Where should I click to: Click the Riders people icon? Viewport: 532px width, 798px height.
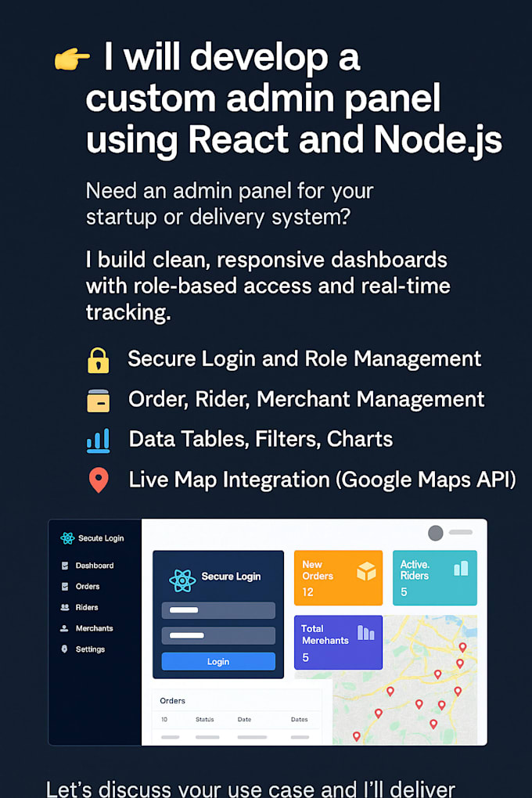[x=65, y=607]
